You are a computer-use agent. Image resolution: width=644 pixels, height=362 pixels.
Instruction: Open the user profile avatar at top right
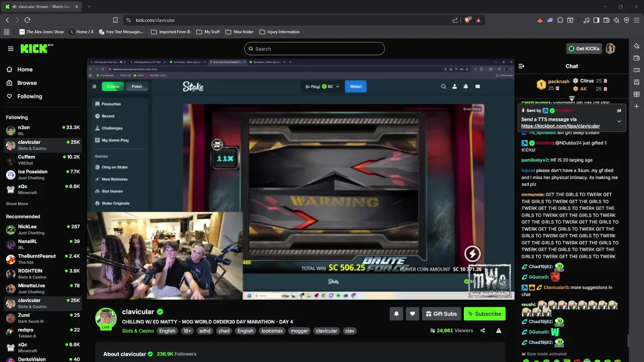(610, 48)
